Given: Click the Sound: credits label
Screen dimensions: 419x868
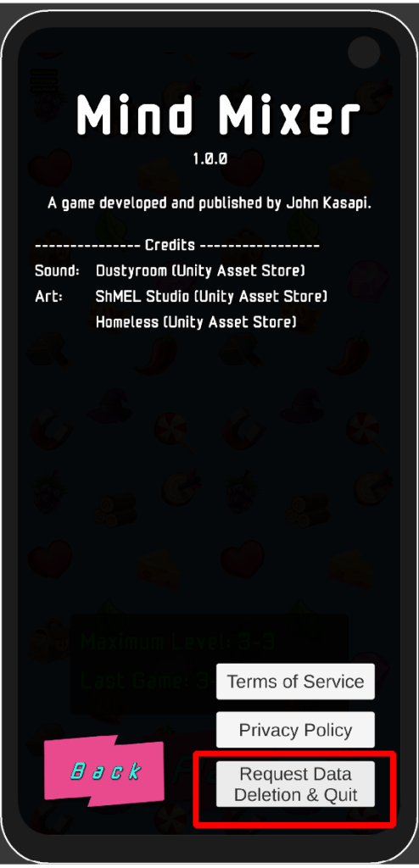Looking at the screenshot, I should pos(57,270).
